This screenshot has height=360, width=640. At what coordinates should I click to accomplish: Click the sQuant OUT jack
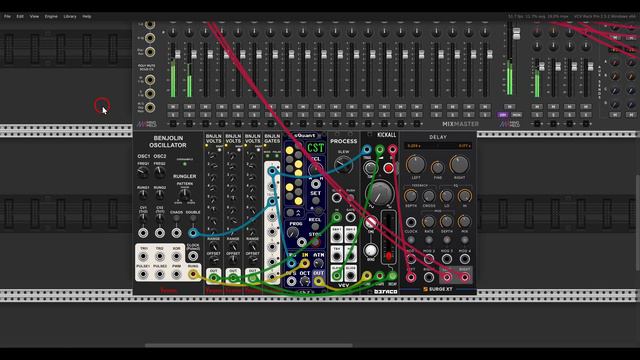click(319, 282)
